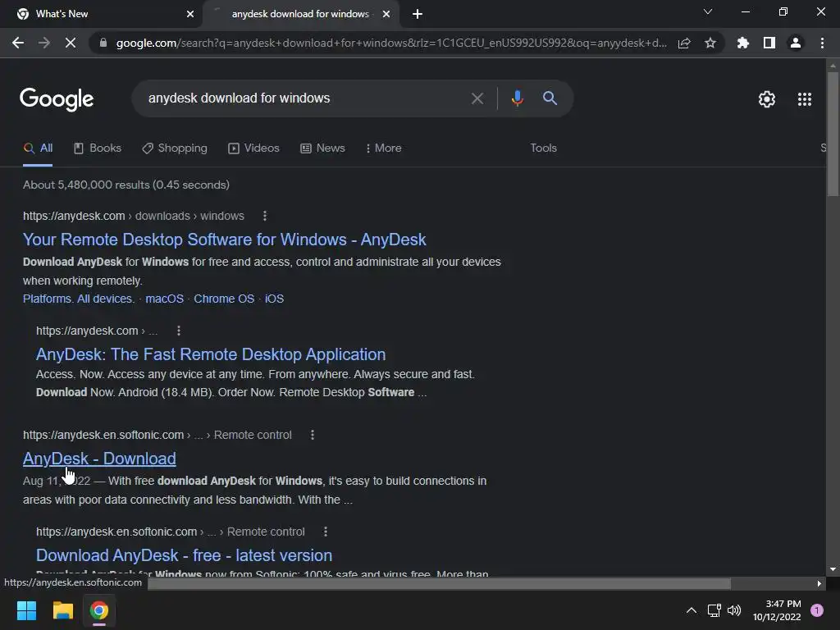The height and width of the screenshot is (630, 840).
Task: Go to Google homepage logo
Action: 57,99
